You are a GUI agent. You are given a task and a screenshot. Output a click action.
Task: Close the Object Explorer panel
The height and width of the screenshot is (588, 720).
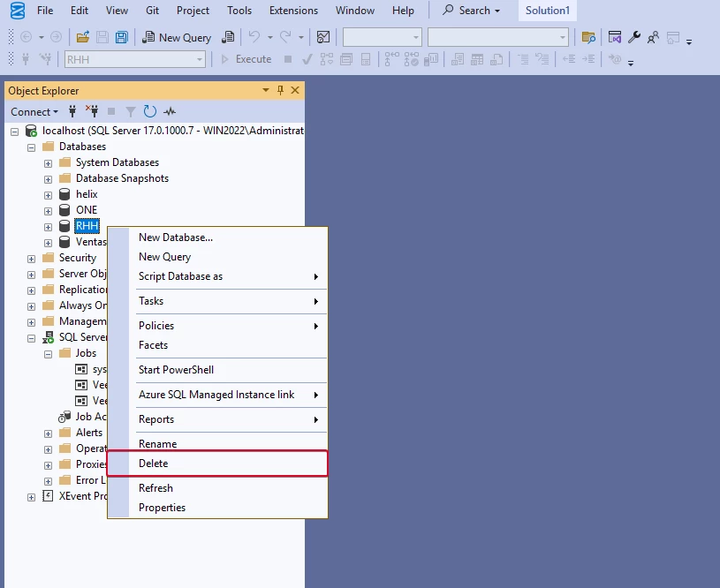tap(295, 90)
